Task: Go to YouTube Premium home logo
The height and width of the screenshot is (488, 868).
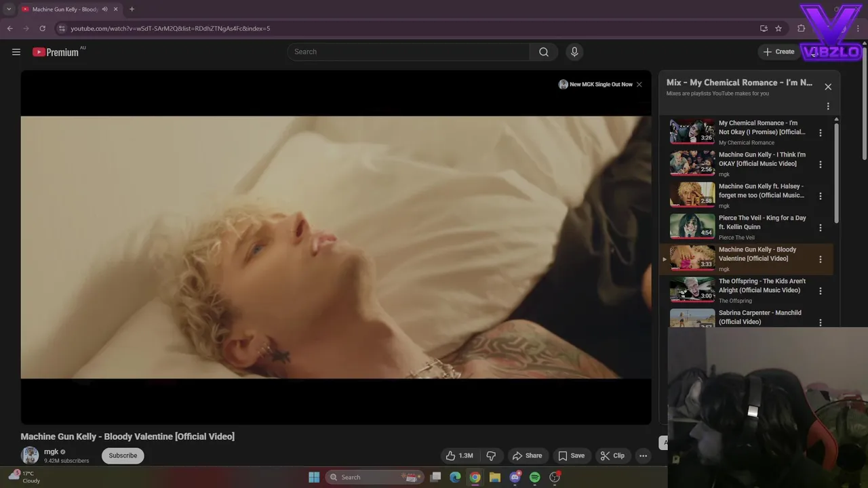Action: coord(56,52)
